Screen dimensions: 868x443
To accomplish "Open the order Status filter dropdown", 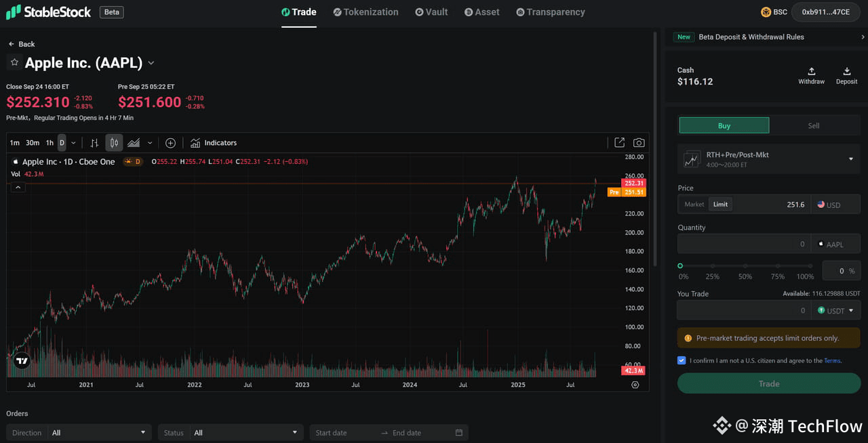I will (x=231, y=433).
